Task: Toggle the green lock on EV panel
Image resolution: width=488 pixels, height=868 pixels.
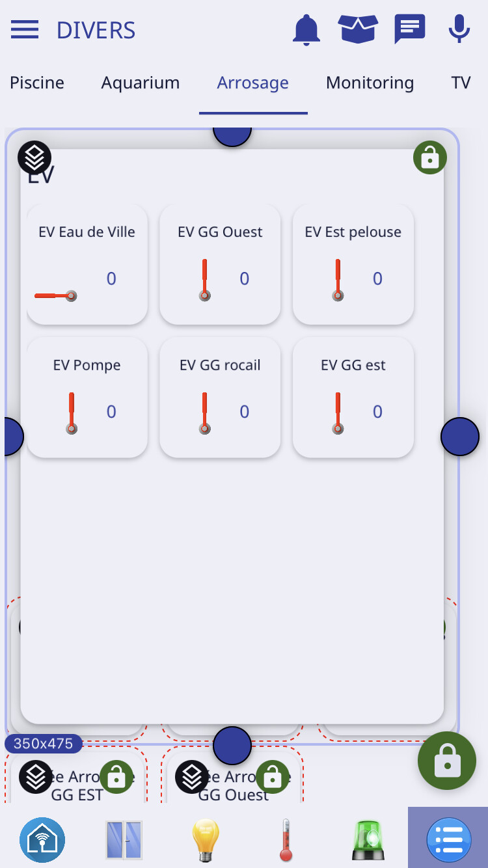Action: pyautogui.click(x=430, y=157)
